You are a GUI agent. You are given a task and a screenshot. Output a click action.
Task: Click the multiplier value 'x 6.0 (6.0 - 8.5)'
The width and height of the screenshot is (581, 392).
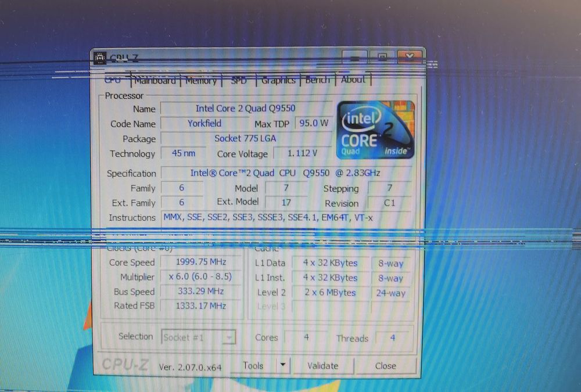[x=201, y=277]
